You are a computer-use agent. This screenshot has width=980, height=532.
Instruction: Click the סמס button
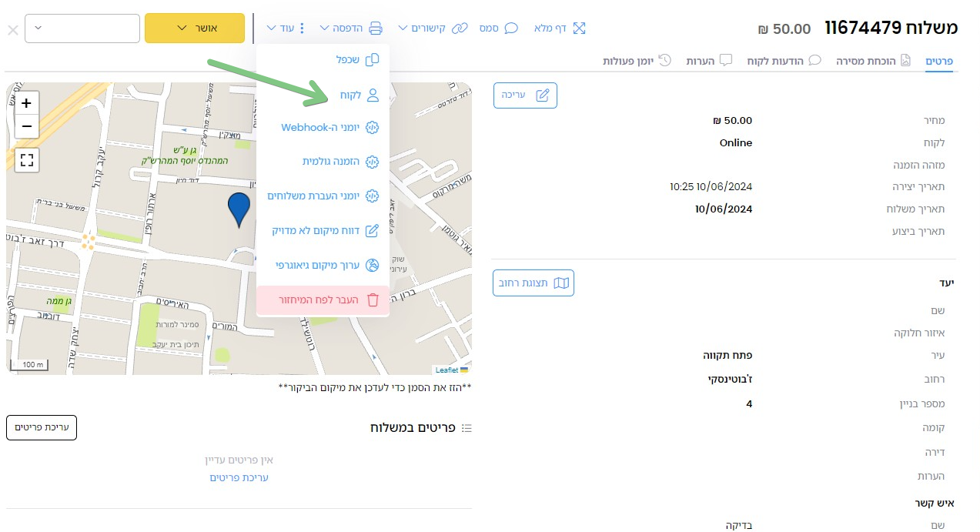coord(499,28)
